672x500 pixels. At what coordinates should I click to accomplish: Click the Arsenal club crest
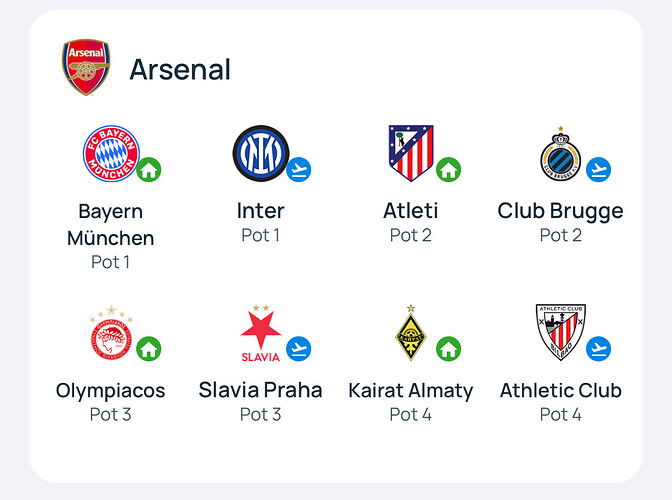coord(86,68)
